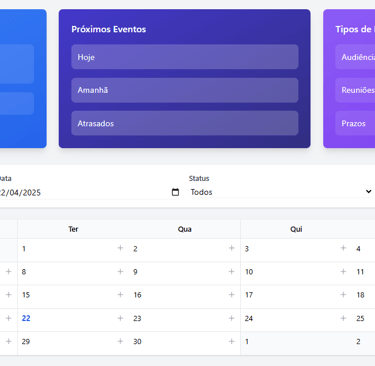This screenshot has width=375, height=366.
Task: Open the Hoje events row
Action: tap(185, 57)
